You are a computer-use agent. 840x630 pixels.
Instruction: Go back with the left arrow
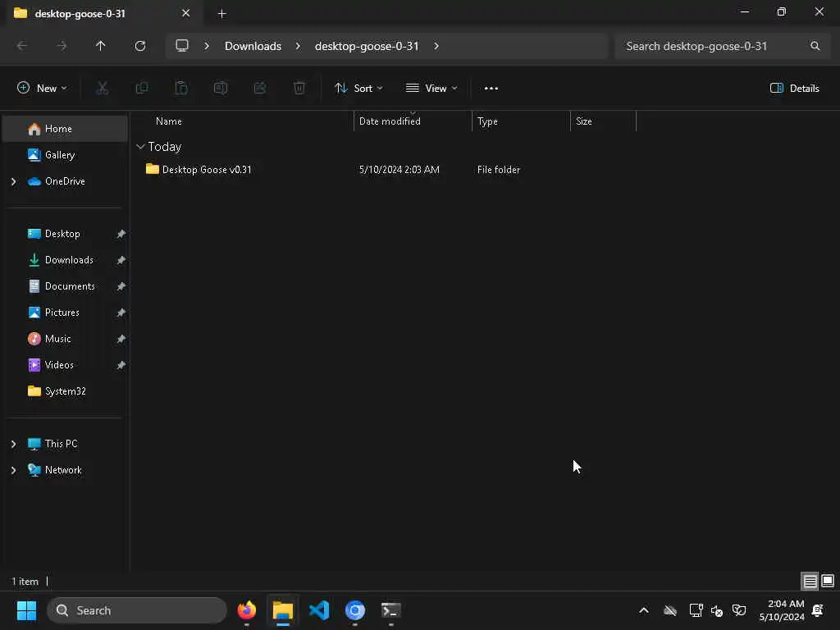[x=22, y=46]
